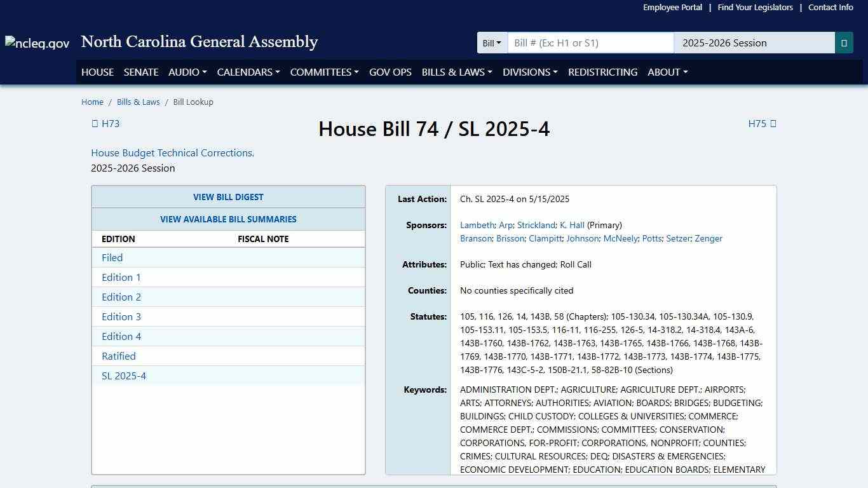This screenshot has width=868, height=488.
Task: Click the ncleg.gov logo
Action: (x=36, y=43)
